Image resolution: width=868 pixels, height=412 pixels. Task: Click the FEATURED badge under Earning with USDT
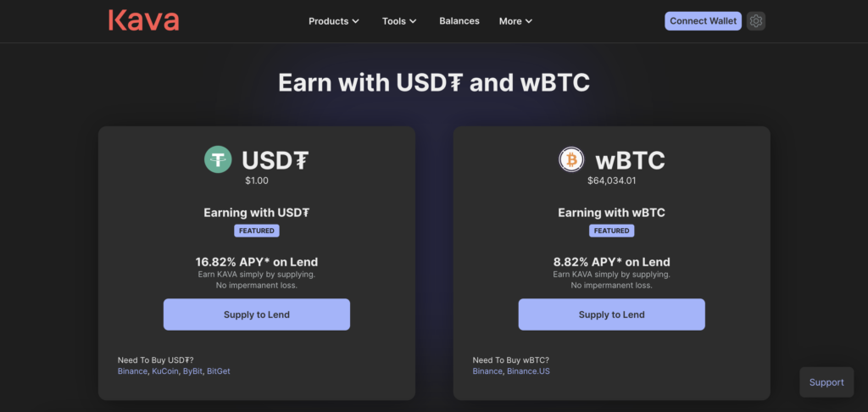point(257,231)
